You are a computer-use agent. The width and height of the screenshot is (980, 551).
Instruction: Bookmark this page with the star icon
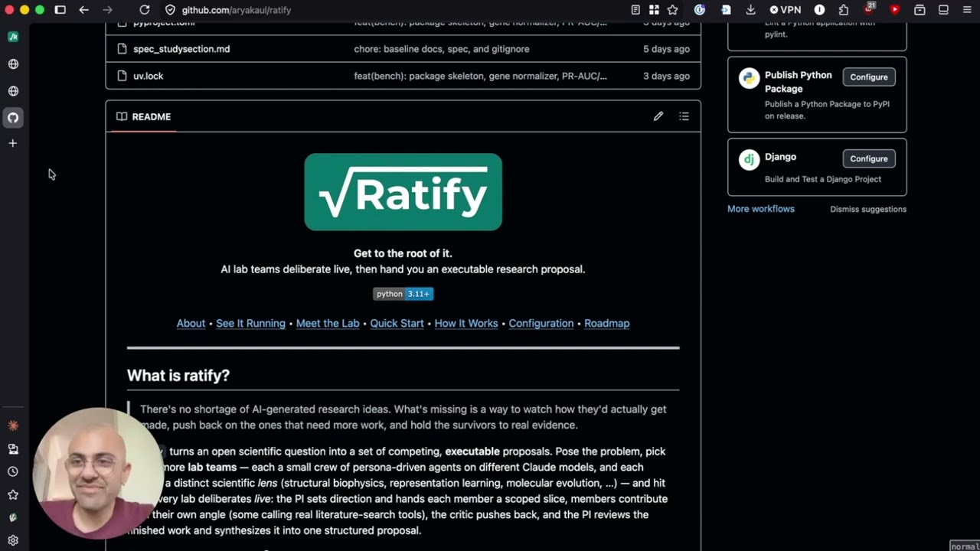[x=672, y=10]
